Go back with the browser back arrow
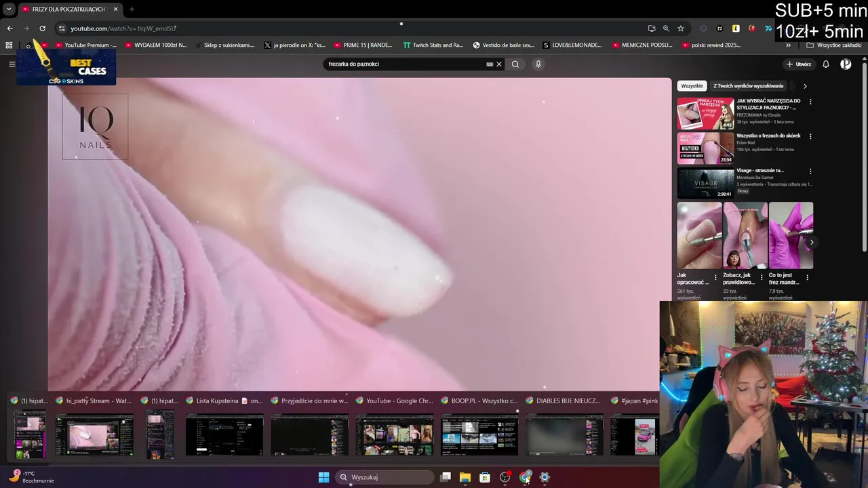This screenshot has width=868, height=488. 9,28
